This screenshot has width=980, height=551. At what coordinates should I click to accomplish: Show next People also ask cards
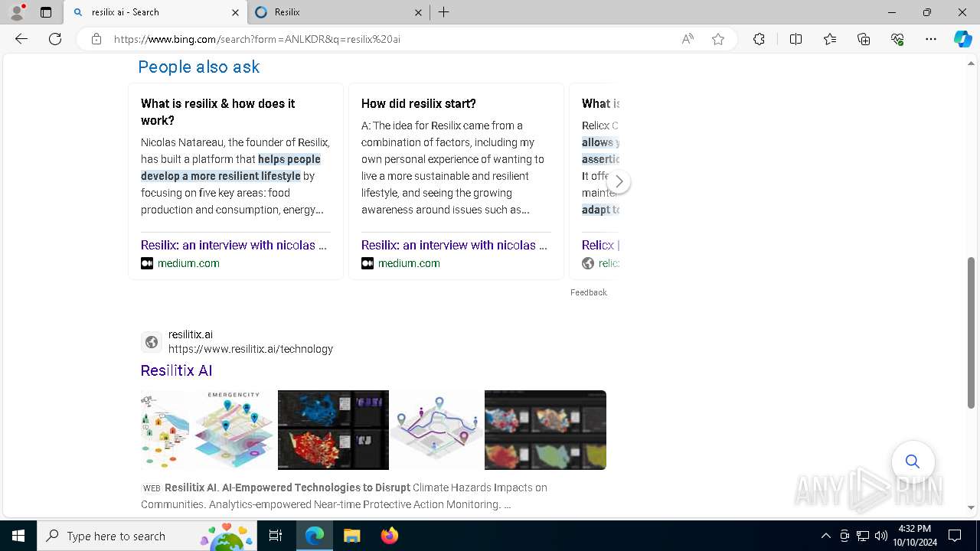[619, 181]
